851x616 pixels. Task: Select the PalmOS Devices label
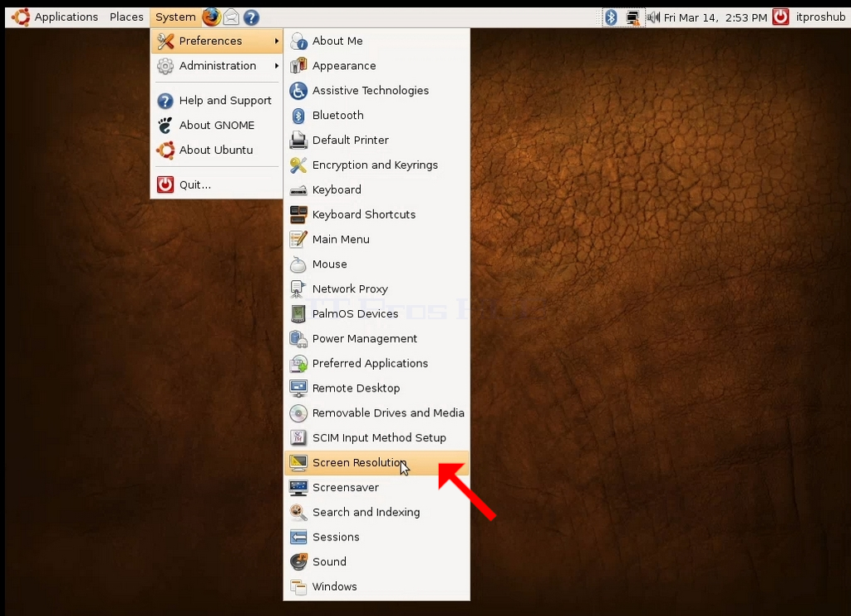(x=355, y=313)
